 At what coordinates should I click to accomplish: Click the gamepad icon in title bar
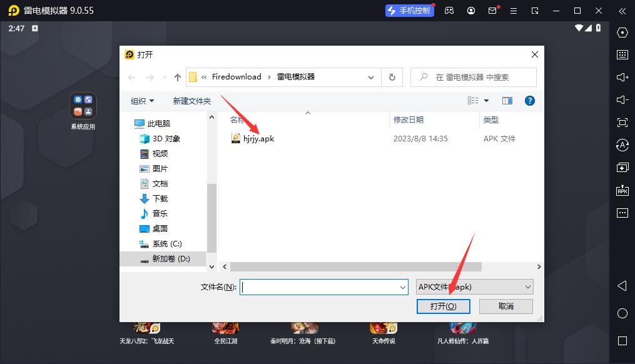(x=449, y=10)
